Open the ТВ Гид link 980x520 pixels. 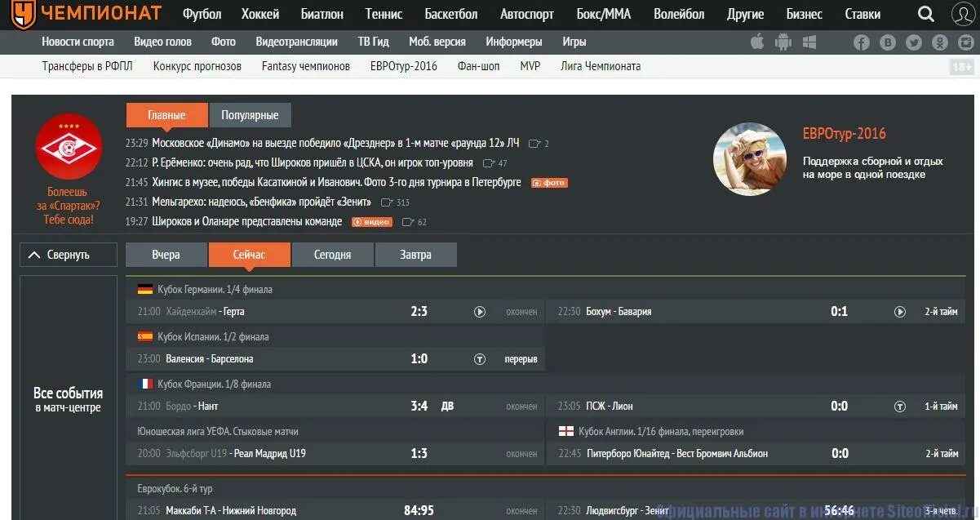374,42
